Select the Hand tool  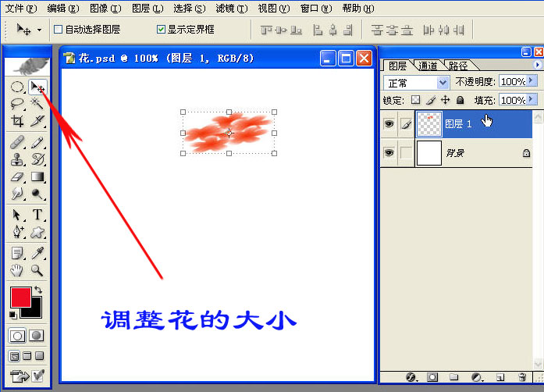[16, 270]
